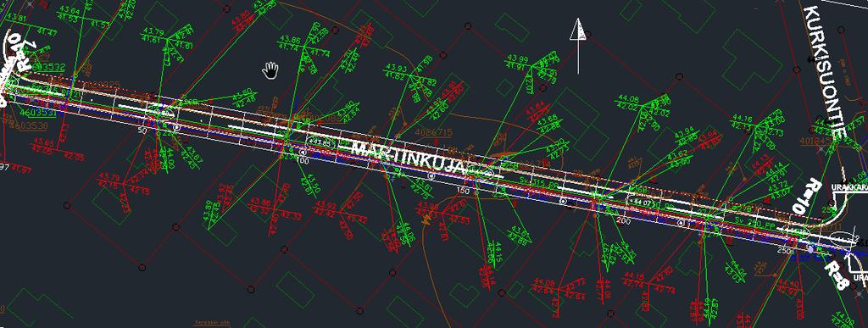Click the R=10 curve radius label
The height and width of the screenshot is (328, 868).
point(804,197)
